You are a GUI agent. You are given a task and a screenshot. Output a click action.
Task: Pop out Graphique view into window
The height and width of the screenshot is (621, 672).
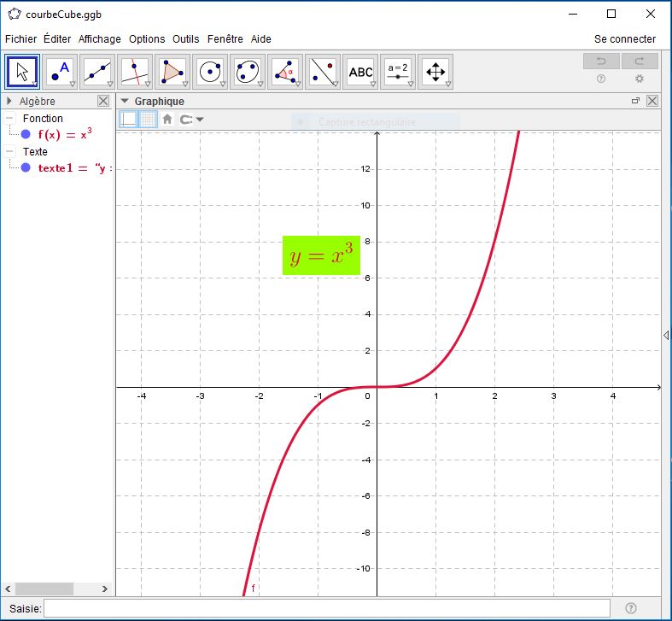635,101
